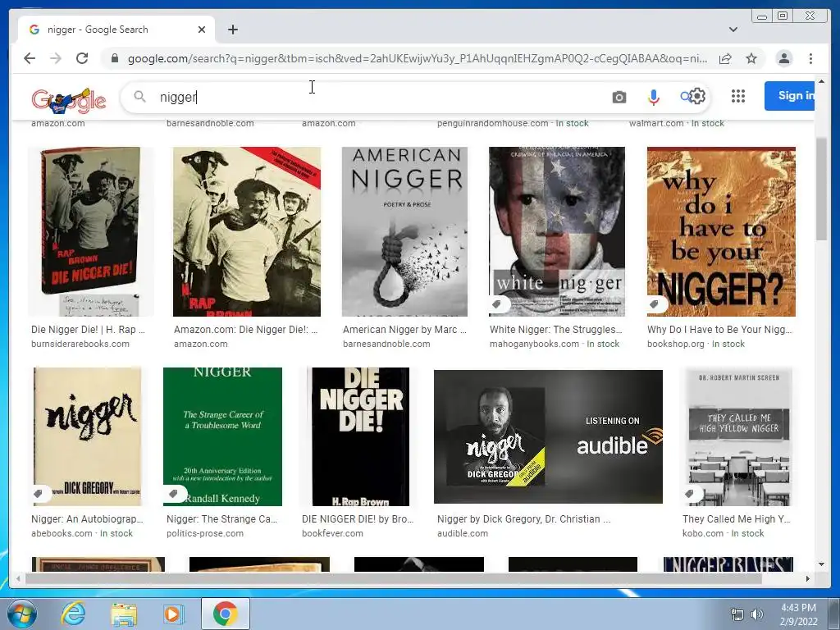Start a search by image with the camera icon
The width and height of the screenshot is (840, 630).
[x=619, y=97]
